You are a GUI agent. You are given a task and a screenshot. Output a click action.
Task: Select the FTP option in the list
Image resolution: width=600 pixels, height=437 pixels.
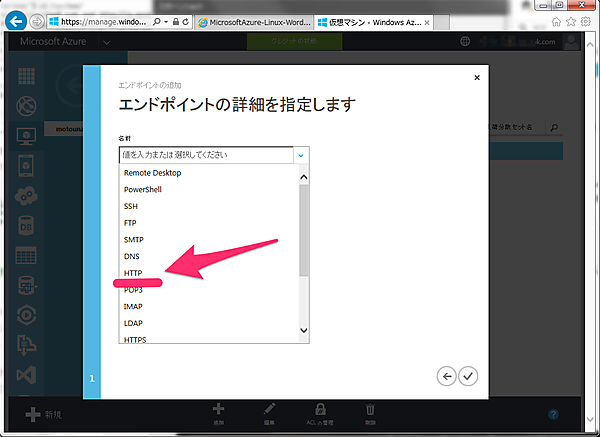click(x=131, y=223)
